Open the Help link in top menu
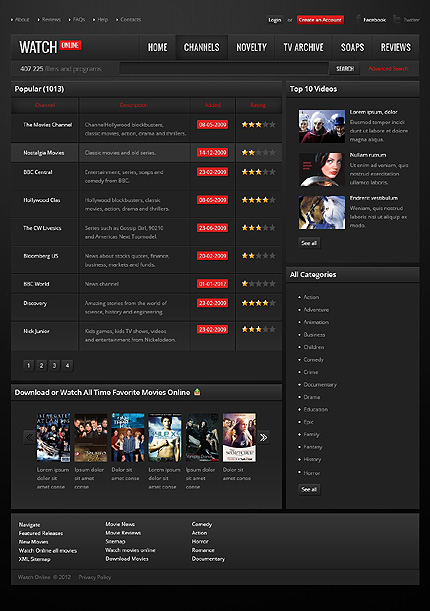This screenshot has height=611, width=430. (x=102, y=19)
